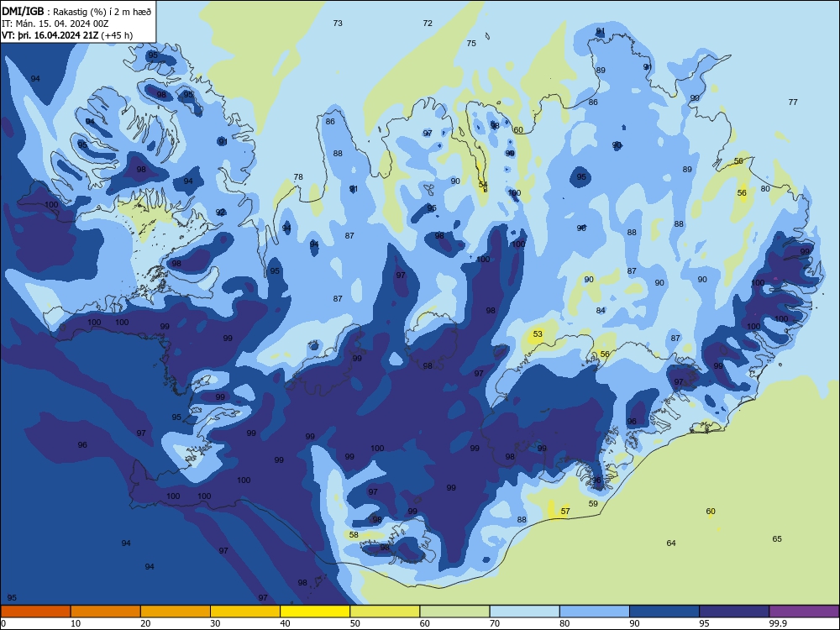Click the humidity value '77' on the map
This screenshot has height=630, width=840.
[793, 102]
